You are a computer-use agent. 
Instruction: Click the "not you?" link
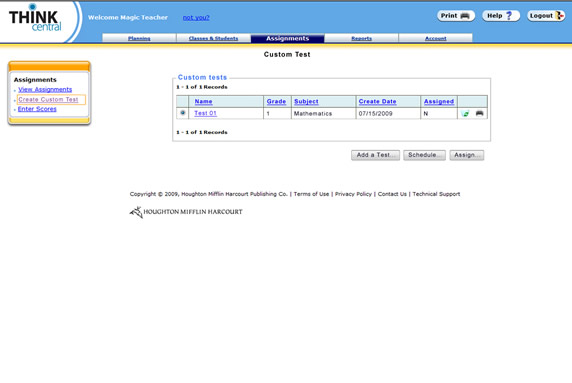pos(196,18)
